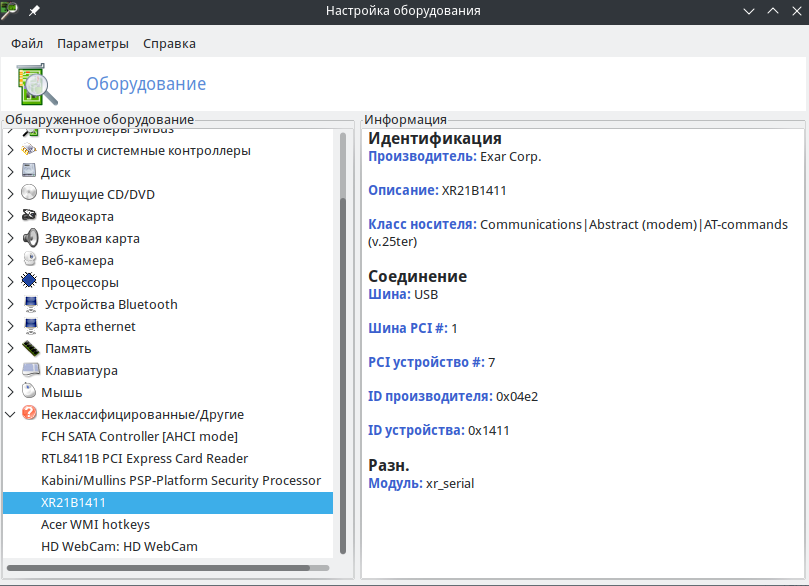Image resolution: width=809 pixels, height=586 pixels.
Task: Click the Webcam category icon
Action: click(29, 260)
